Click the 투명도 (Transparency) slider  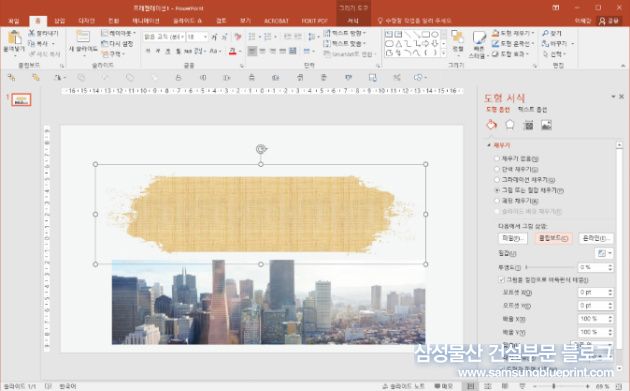[550, 267]
